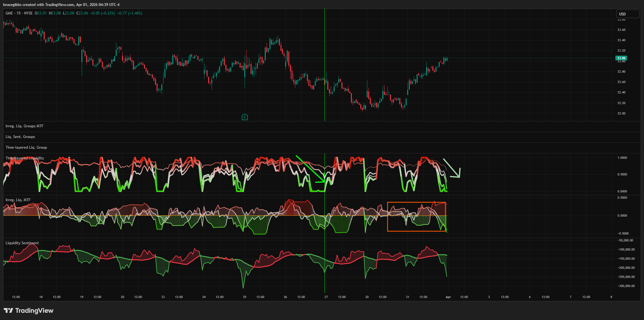The height and width of the screenshot is (320, 644).
Task: Click the TradingView logo at bottom left
Action: tap(29, 311)
